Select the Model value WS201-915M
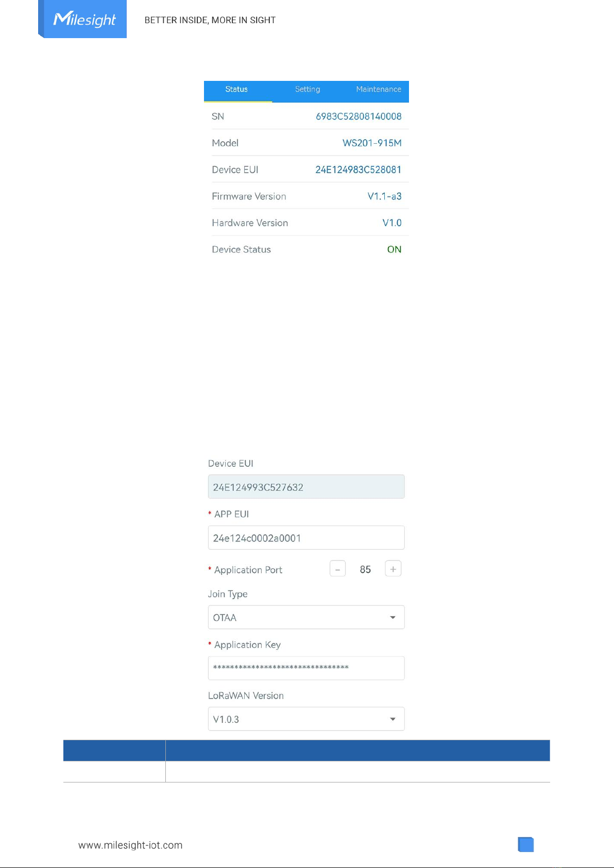This screenshot has height=868, width=614. click(x=372, y=143)
